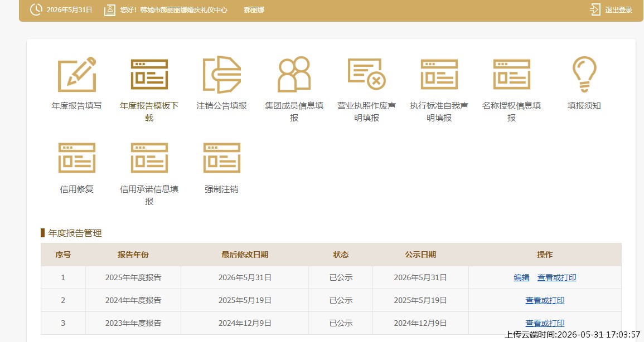Open 查看或打印 for 2023年年度报告
The height and width of the screenshot is (342, 644).
pos(545,323)
